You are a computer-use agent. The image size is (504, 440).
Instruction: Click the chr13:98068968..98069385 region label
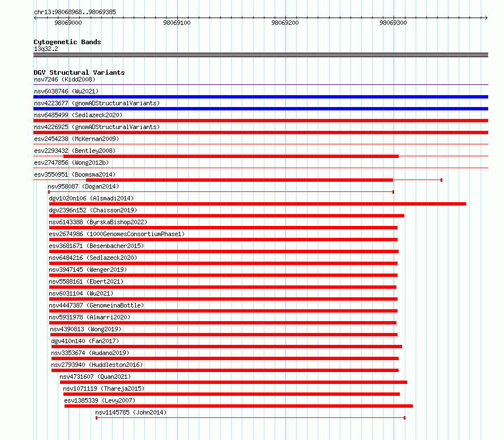pos(75,12)
